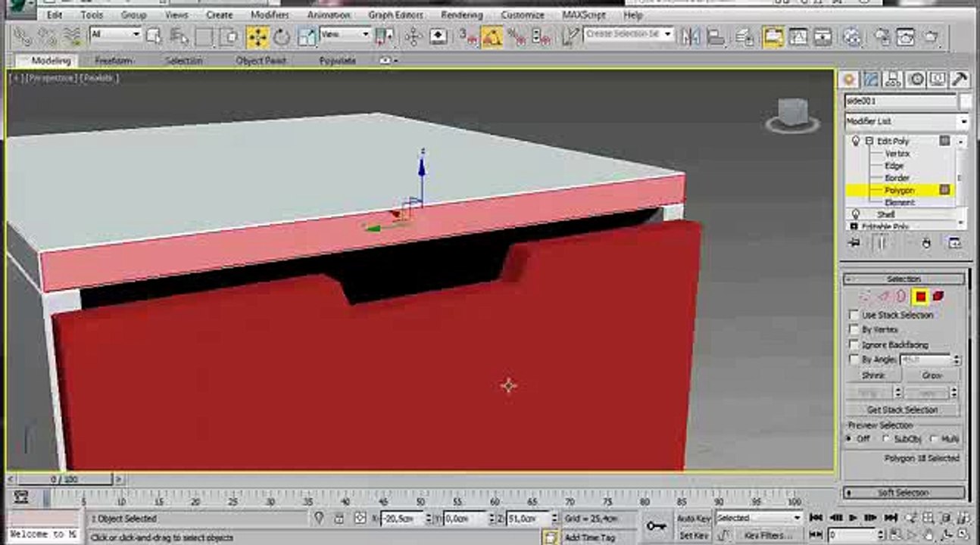Activate Select and Rotate tool
This screenshot has width=980, height=545.
coord(282,36)
